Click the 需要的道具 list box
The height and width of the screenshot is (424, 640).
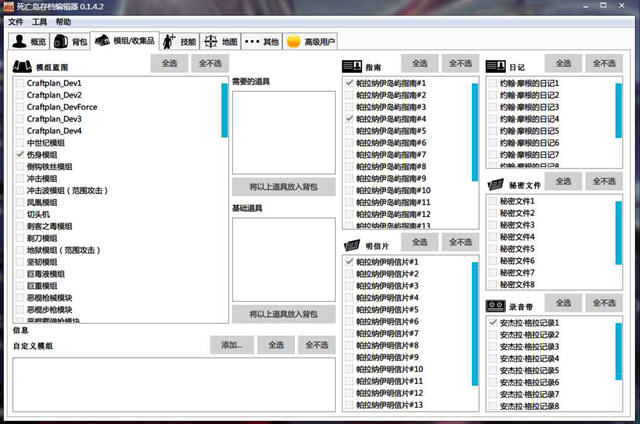[284, 133]
